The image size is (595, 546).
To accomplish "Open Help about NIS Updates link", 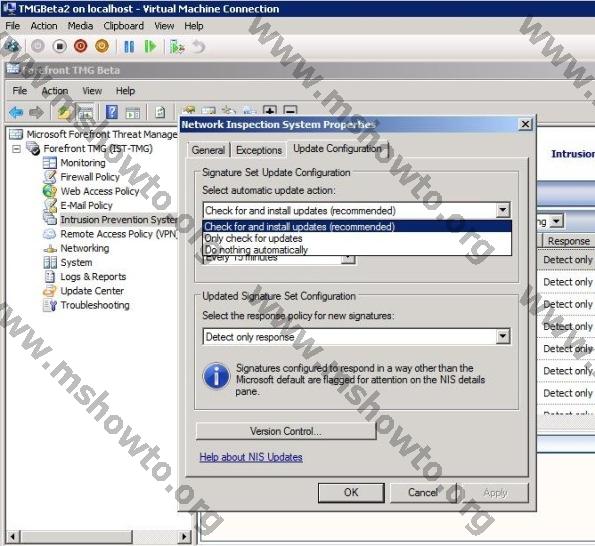I will click(x=251, y=457).
